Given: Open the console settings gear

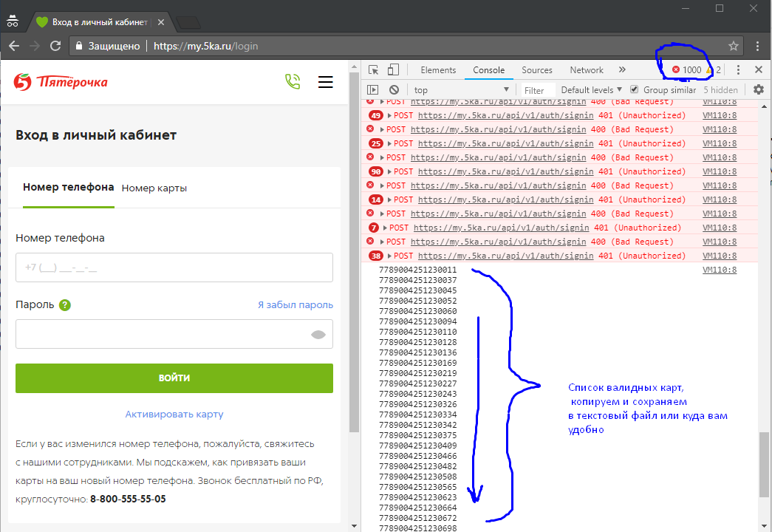Looking at the screenshot, I should point(759,89).
